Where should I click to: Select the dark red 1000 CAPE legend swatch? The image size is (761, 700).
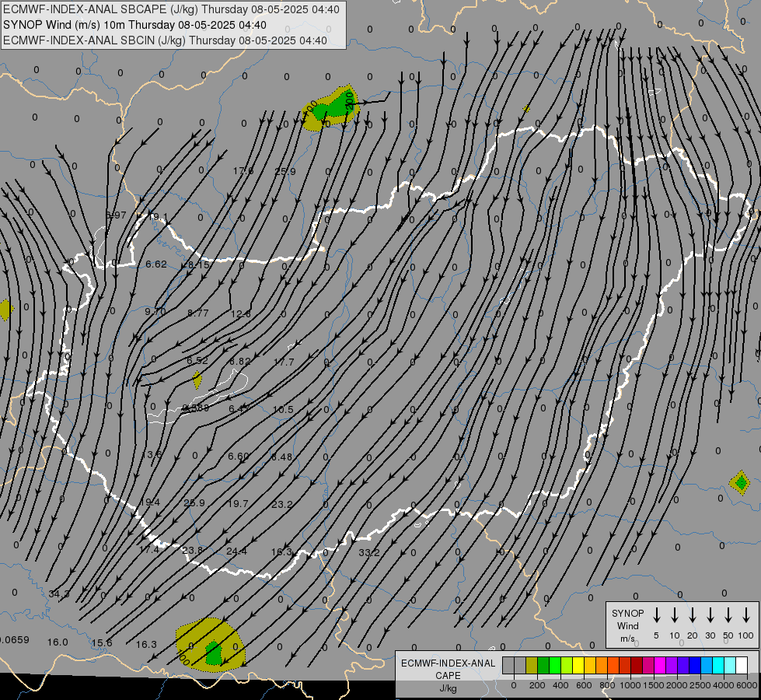[x=637, y=665]
